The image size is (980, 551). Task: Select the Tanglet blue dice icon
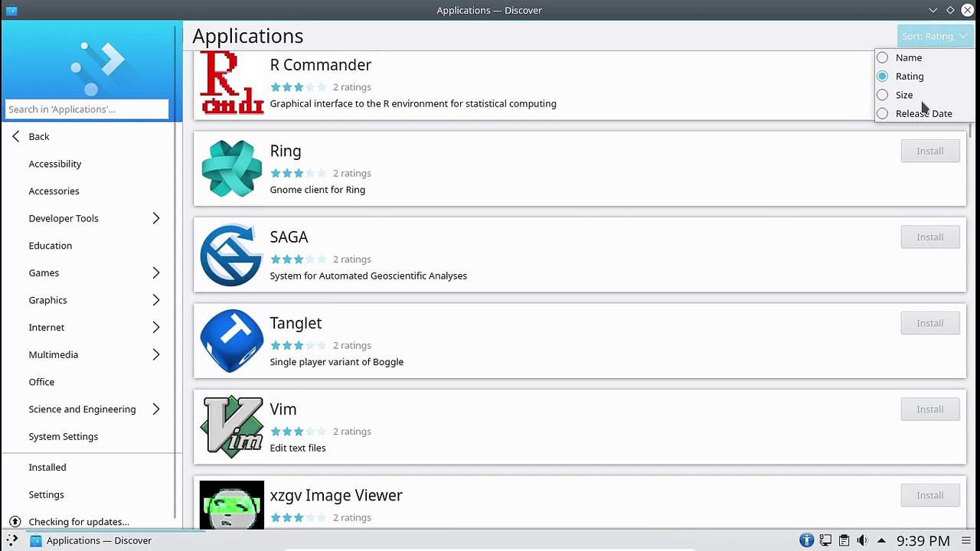231,341
